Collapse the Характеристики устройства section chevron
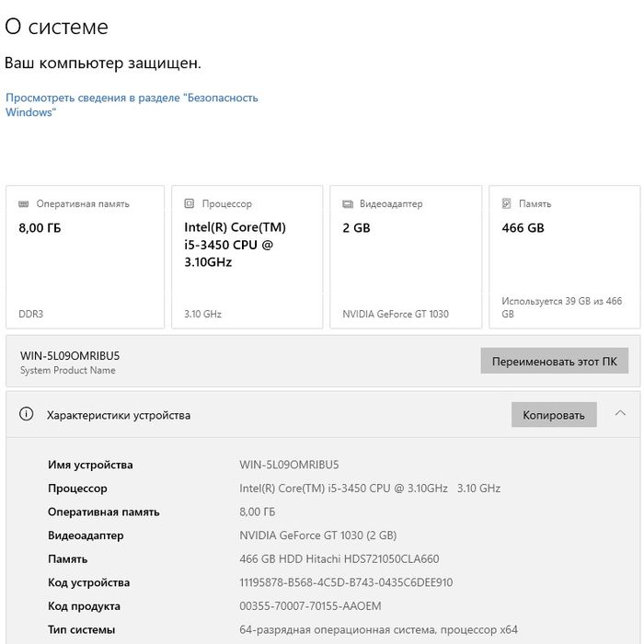 click(x=620, y=414)
